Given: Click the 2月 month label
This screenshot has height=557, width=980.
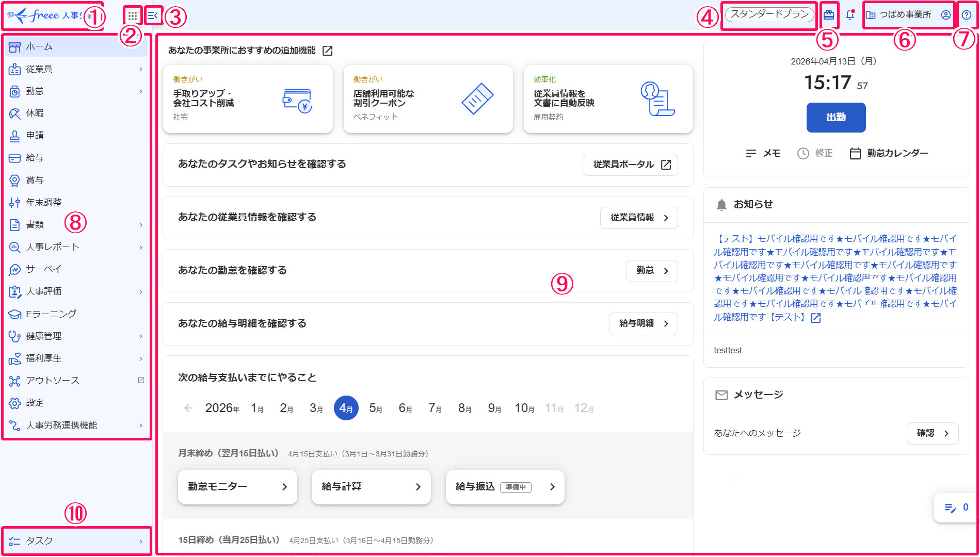Looking at the screenshot, I should coord(286,408).
